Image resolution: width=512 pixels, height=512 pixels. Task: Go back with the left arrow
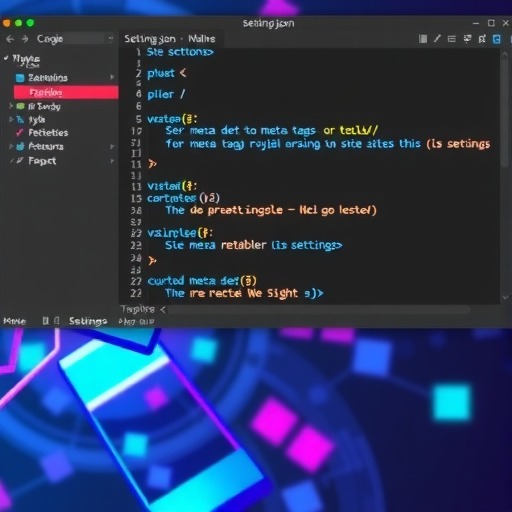pos(10,39)
